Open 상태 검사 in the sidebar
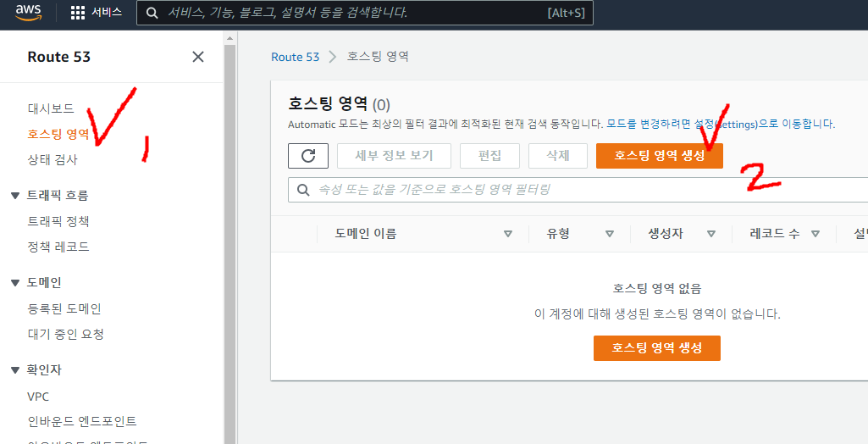The image size is (868, 444). [53, 159]
